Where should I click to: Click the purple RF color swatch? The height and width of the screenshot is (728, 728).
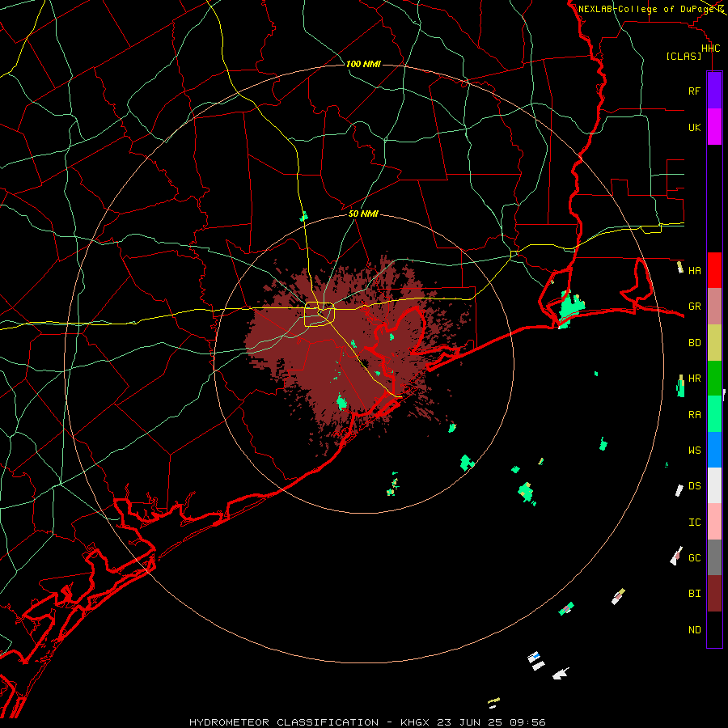(714, 91)
